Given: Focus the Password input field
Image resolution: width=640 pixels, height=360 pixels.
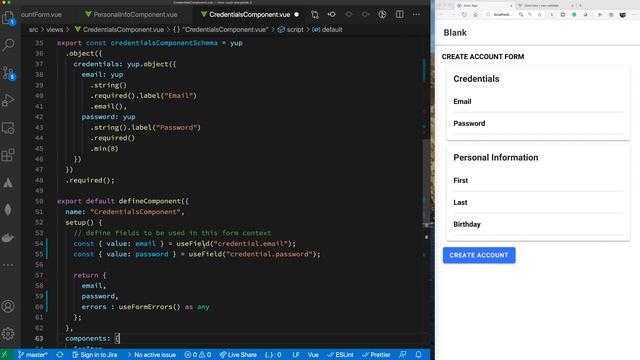Looking at the screenshot, I should pyautogui.click(x=538, y=124).
